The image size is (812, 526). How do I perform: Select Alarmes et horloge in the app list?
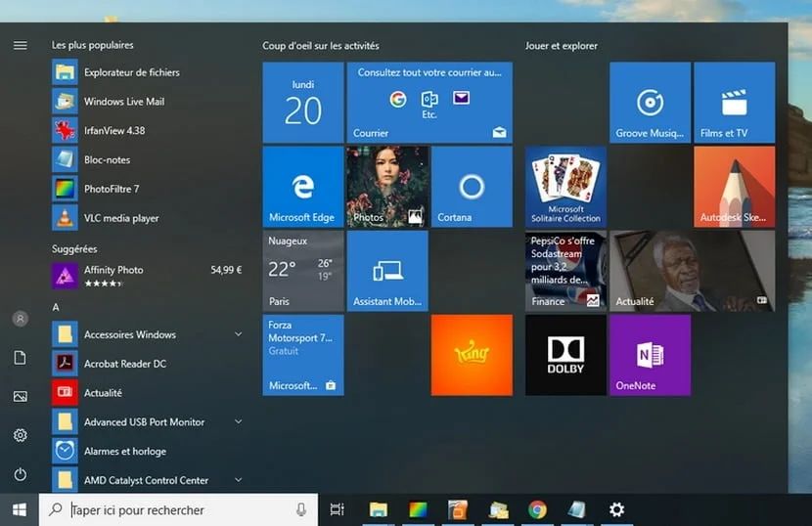click(124, 452)
